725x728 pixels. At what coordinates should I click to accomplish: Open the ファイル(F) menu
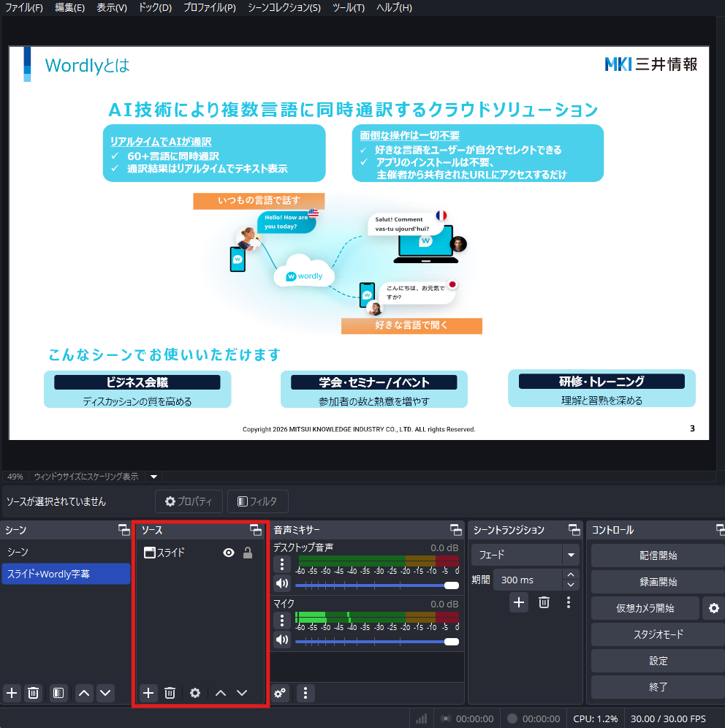23,7
